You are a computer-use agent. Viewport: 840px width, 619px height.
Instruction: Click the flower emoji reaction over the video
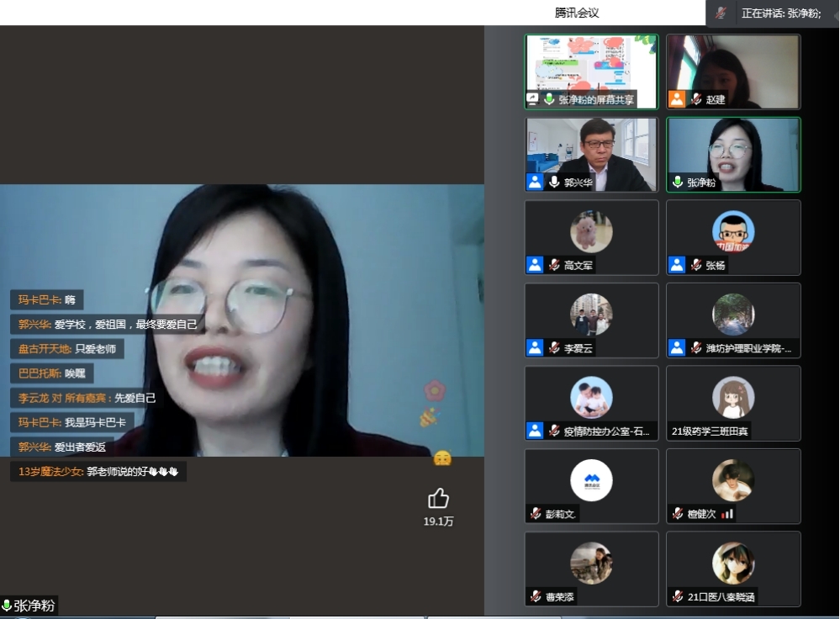click(x=435, y=389)
